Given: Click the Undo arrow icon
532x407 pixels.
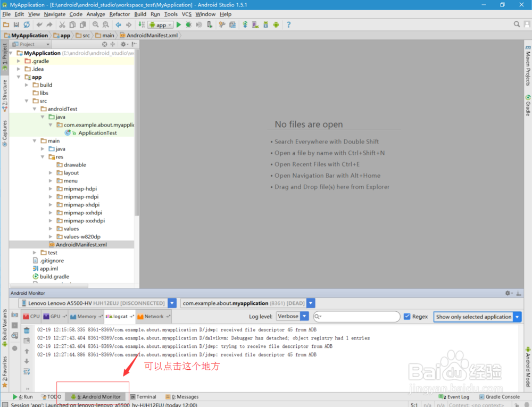Looking at the screenshot, I should 39,25.
